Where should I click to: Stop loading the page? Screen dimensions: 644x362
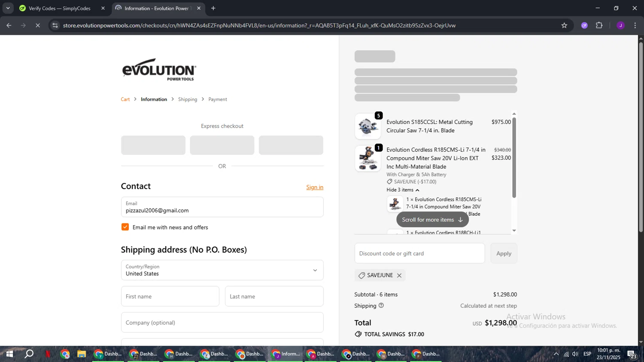(x=38, y=25)
